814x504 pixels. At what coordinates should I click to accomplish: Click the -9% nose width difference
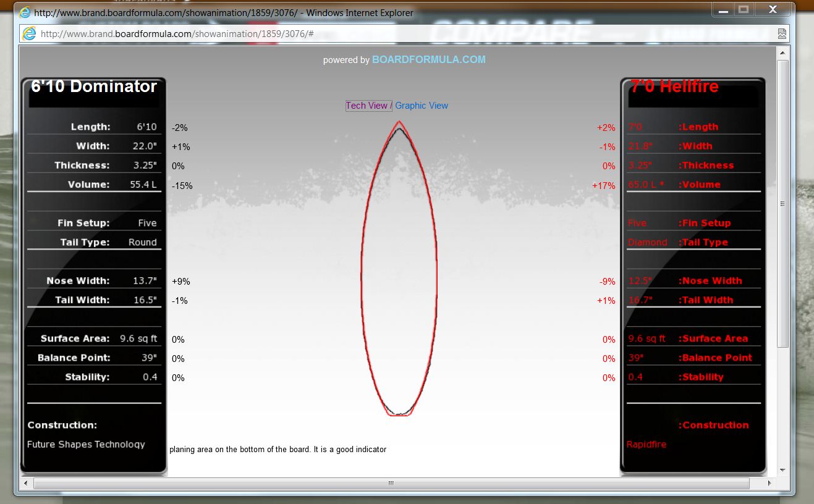(x=608, y=282)
